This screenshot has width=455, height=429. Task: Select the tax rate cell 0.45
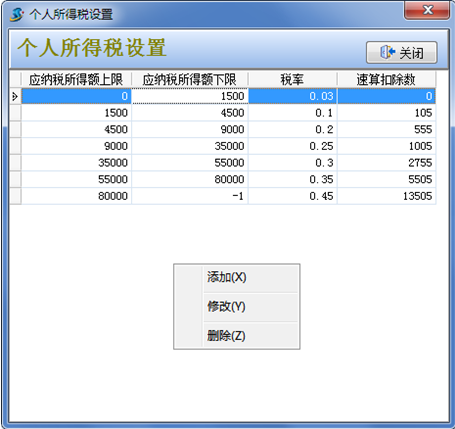293,196
